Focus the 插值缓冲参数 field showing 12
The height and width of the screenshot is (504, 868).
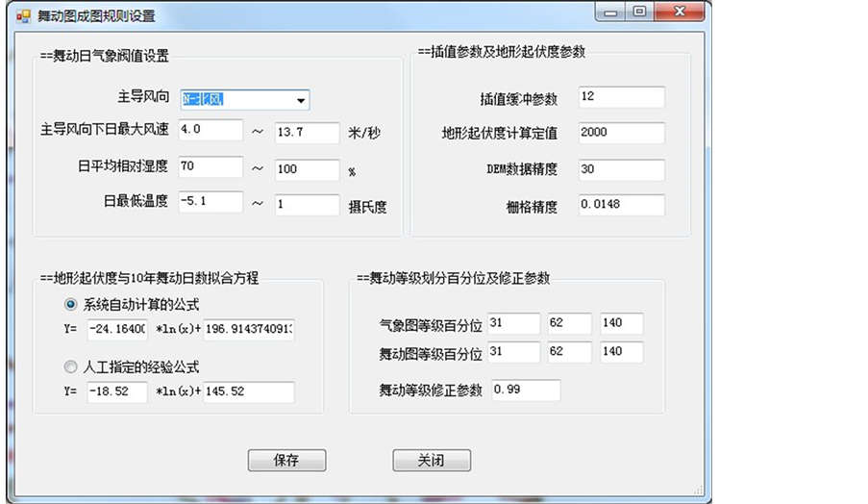pos(621,97)
